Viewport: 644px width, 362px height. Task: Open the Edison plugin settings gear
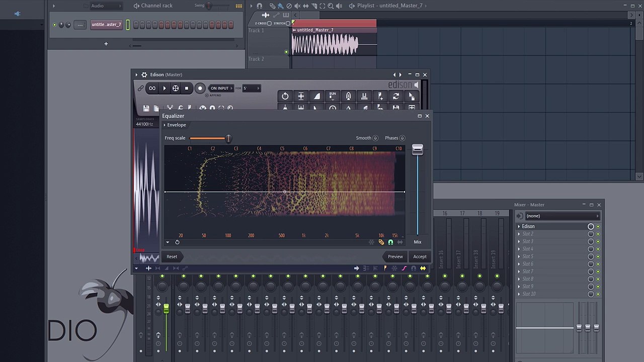click(x=144, y=75)
